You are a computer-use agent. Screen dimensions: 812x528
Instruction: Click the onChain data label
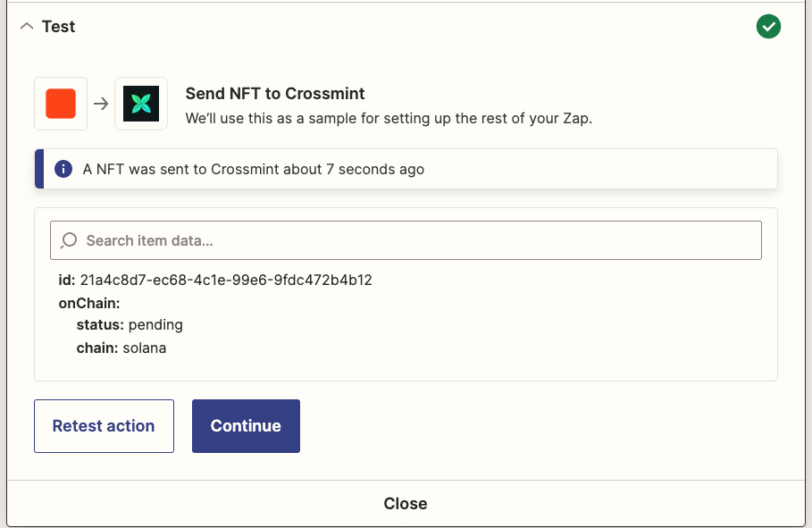(x=89, y=303)
